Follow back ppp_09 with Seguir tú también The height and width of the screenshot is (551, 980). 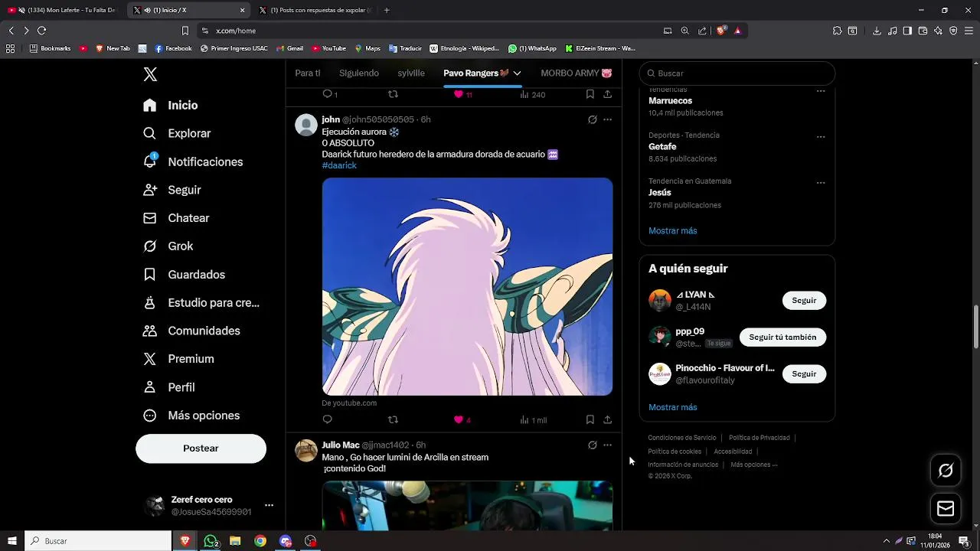pyautogui.click(x=782, y=337)
